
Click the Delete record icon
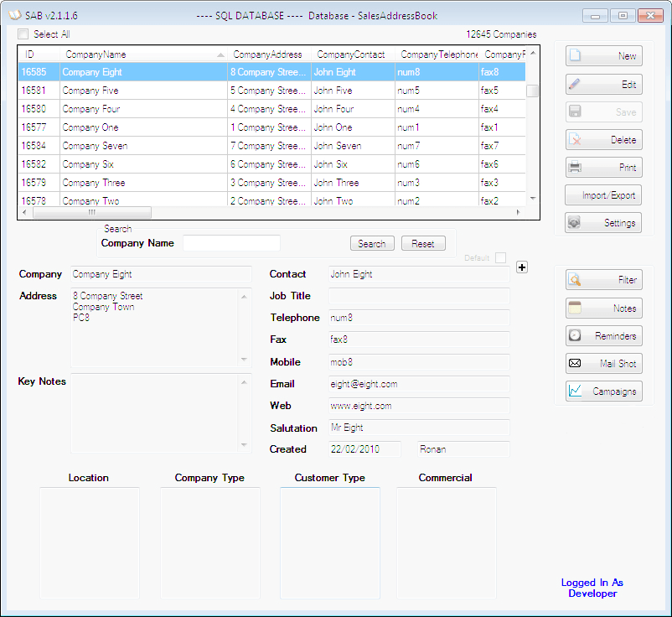[575, 140]
